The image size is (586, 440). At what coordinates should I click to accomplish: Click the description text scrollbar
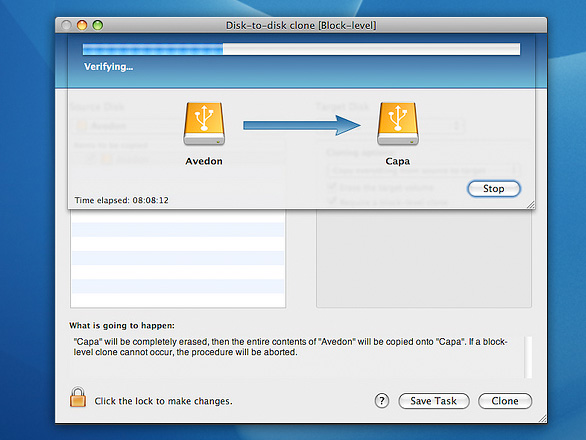(528, 357)
